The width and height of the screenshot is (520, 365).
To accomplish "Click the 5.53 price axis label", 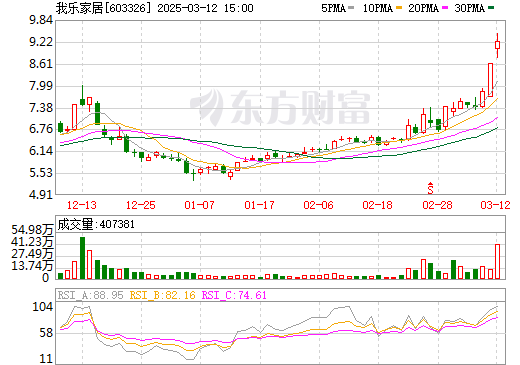I will [x=41, y=173].
